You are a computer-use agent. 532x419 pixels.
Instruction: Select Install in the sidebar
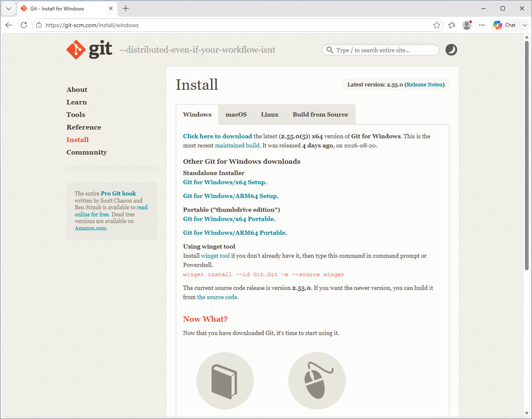click(78, 140)
